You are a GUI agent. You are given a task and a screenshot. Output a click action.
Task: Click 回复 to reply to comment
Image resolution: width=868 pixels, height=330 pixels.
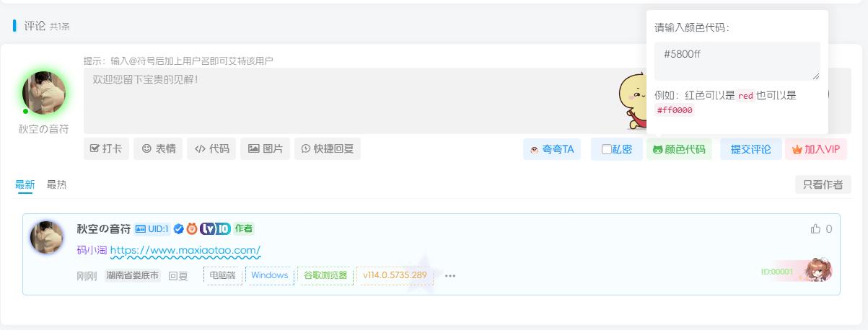tap(177, 275)
